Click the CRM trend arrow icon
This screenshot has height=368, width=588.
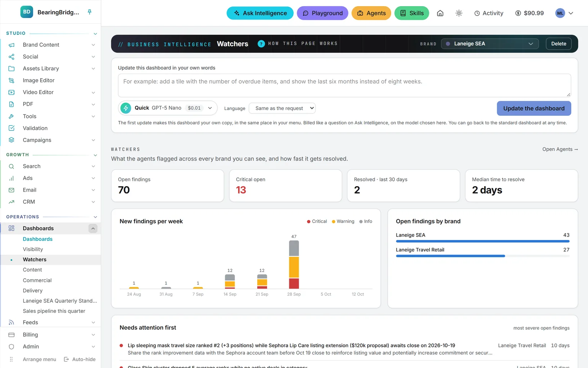[11, 202]
